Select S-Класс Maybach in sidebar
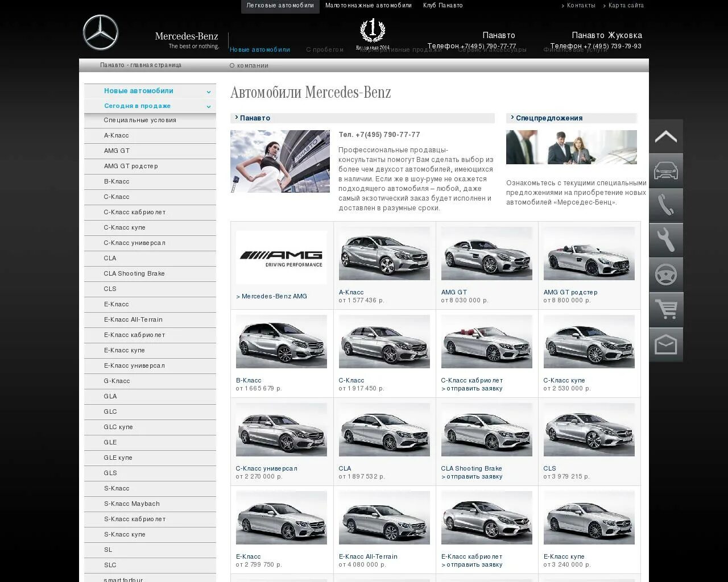Image resolution: width=728 pixels, height=582 pixels. pyautogui.click(x=150, y=504)
